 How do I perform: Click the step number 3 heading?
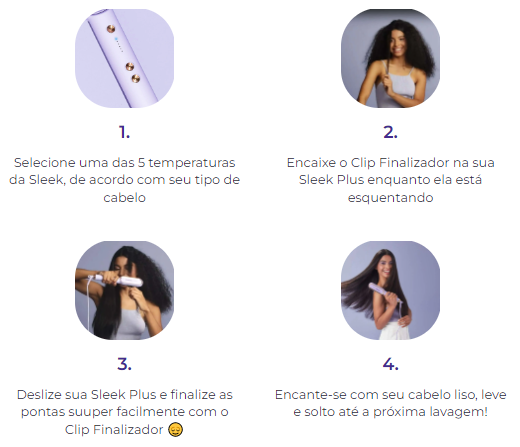(x=124, y=364)
